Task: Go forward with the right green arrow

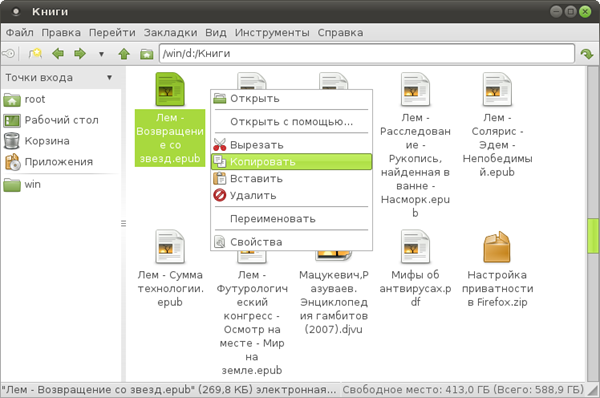Action: (x=80, y=54)
